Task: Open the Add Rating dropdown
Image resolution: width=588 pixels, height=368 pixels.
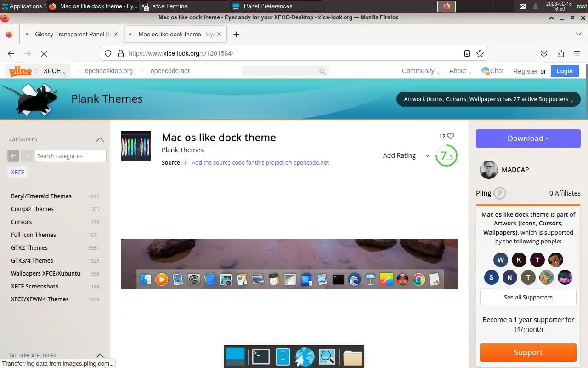Action: (406, 155)
